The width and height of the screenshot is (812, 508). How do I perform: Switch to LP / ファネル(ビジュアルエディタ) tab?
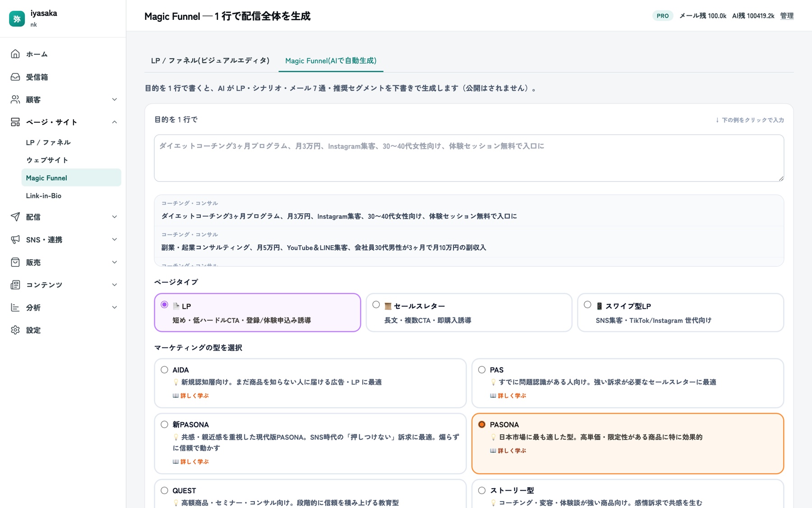pyautogui.click(x=210, y=61)
